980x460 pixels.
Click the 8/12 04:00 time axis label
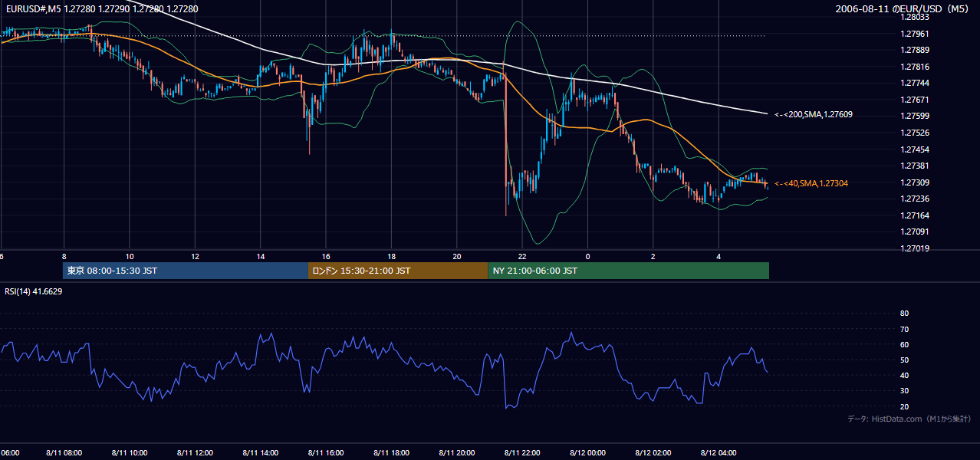tap(719, 453)
